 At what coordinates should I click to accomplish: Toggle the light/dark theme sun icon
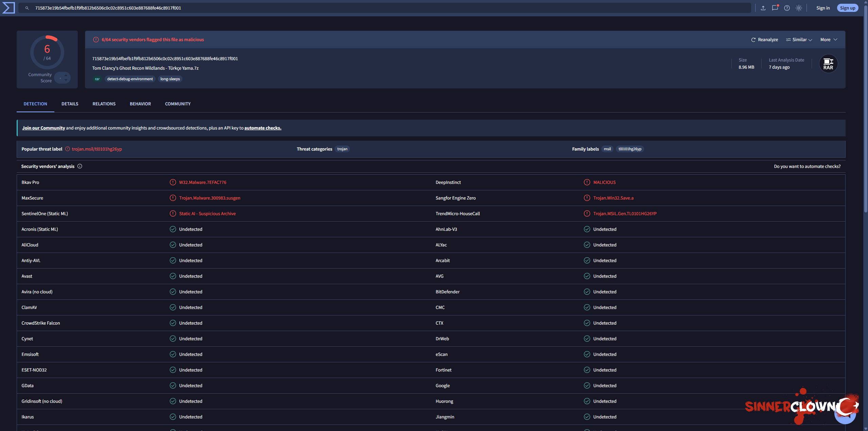(x=799, y=8)
